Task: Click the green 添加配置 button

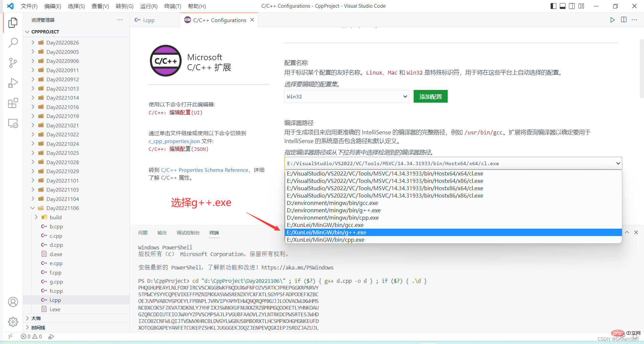Action: coord(430,97)
